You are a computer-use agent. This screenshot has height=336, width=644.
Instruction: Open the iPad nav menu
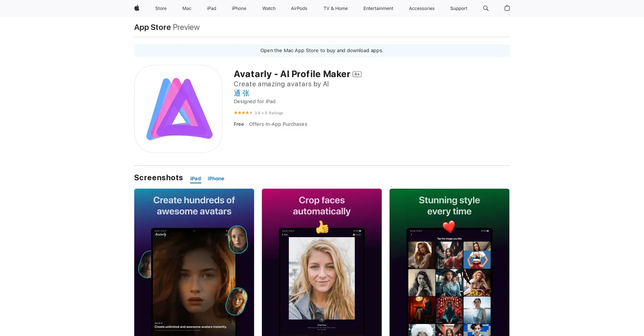(x=212, y=8)
